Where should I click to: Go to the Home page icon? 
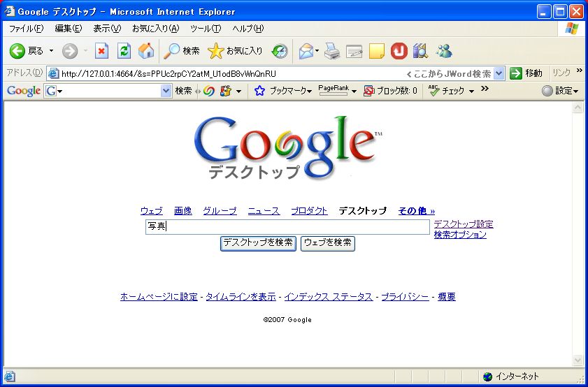[x=146, y=51]
